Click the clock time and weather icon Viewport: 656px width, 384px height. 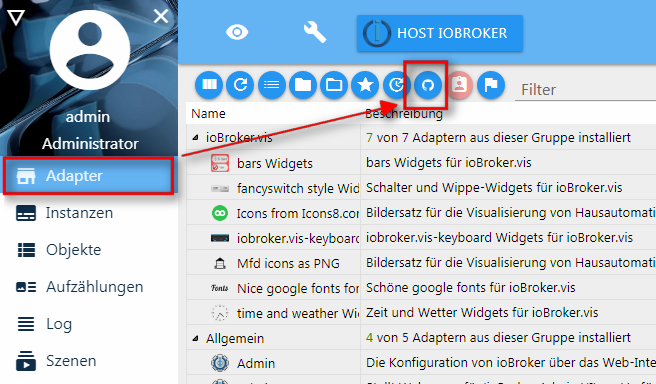(220, 313)
